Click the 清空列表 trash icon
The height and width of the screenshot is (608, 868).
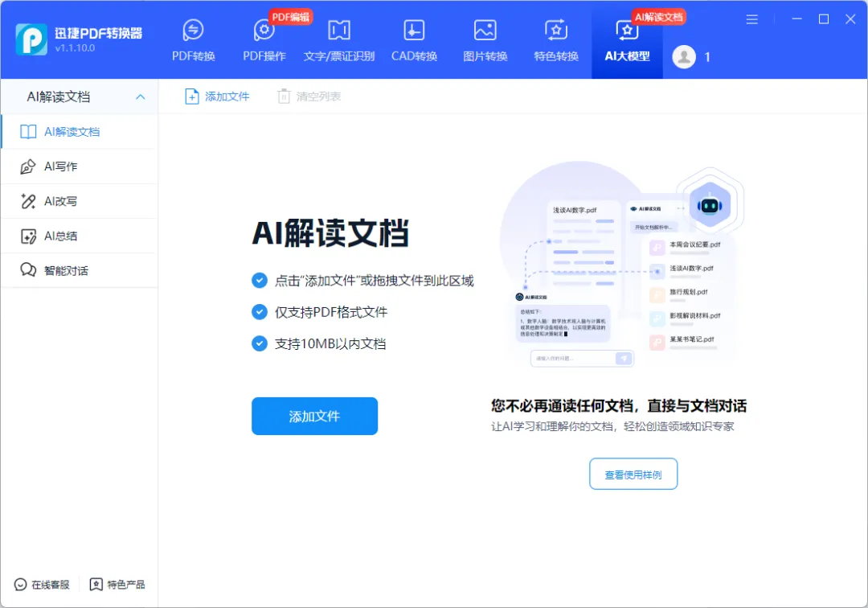coord(284,97)
